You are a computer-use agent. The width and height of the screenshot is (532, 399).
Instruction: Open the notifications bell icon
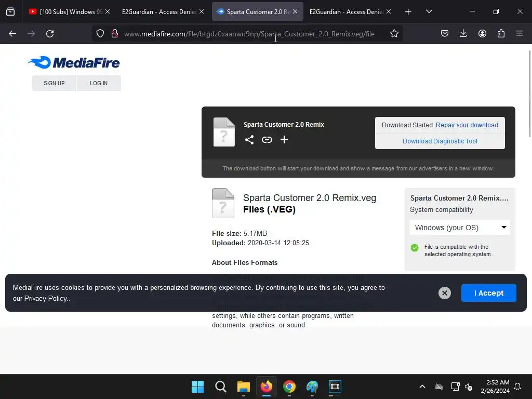pyautogui.click(x=518, y=387)
